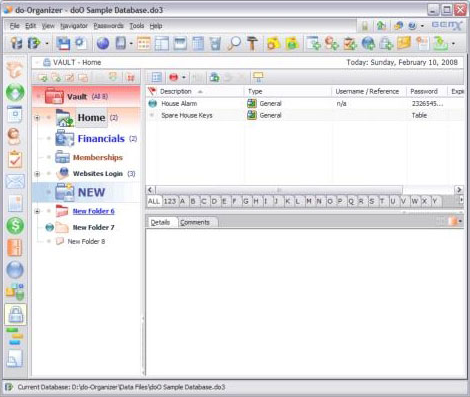Click the add contact icon with green plus
Screen dimensions: 470x397
[x=331, y=43]
